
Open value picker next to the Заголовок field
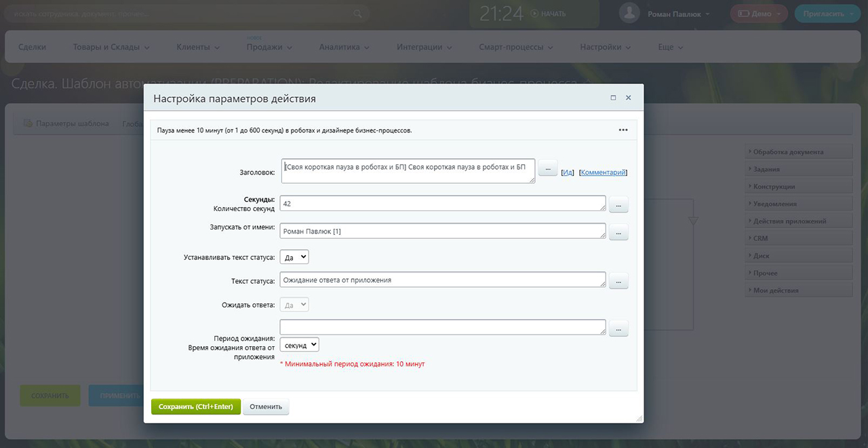point(547,168)
